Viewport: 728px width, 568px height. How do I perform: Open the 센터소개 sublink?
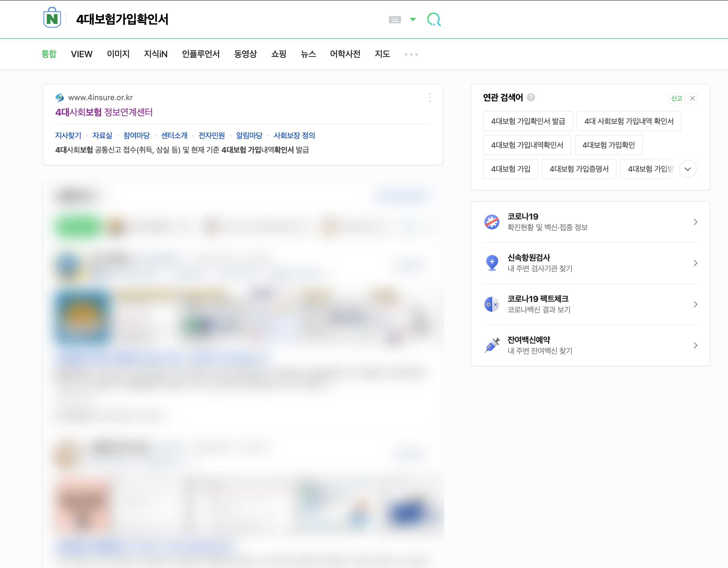(x=174, y=135)
